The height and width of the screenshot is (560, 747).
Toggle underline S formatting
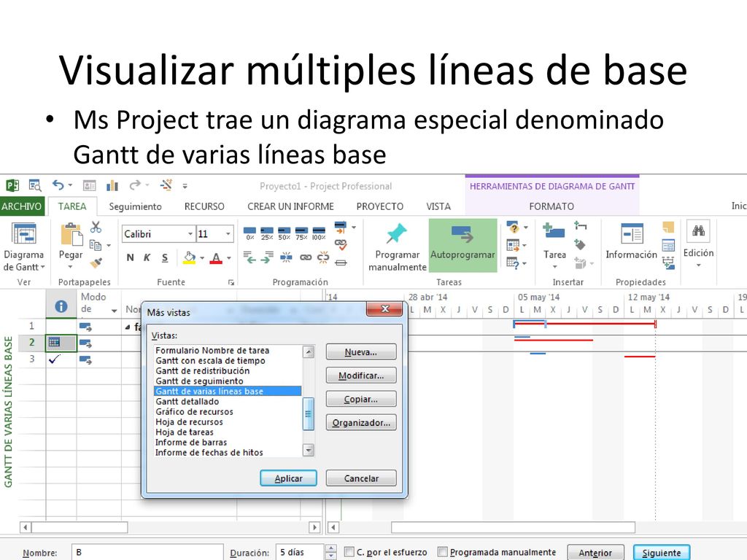(x=165, y=257)
